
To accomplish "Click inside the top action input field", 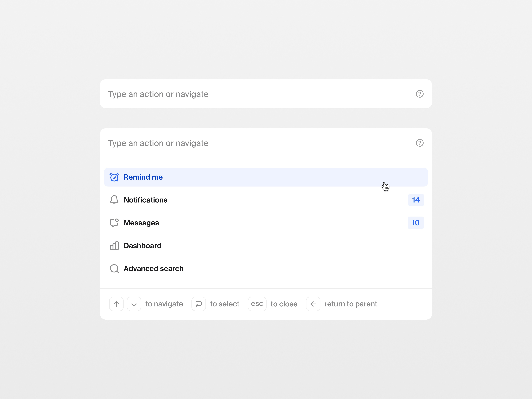I will pyautogui.click(x=216, y=94).
